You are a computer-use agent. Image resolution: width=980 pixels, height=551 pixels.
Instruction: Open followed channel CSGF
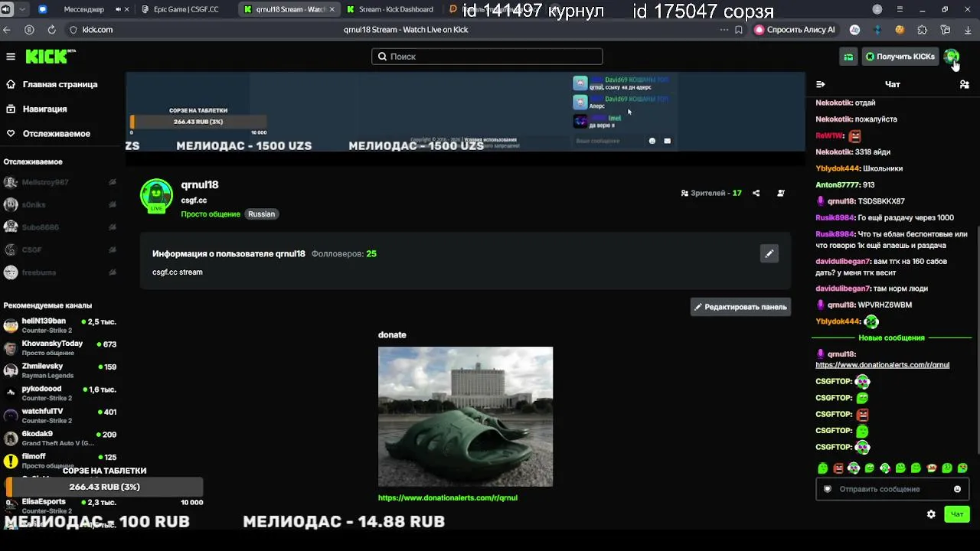[61, 250]
